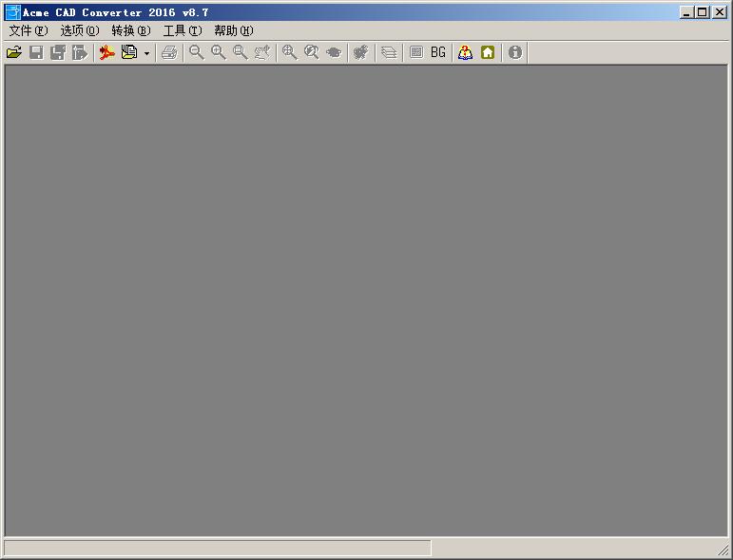Click the zoom window magnifier icon

coord(241,52)
